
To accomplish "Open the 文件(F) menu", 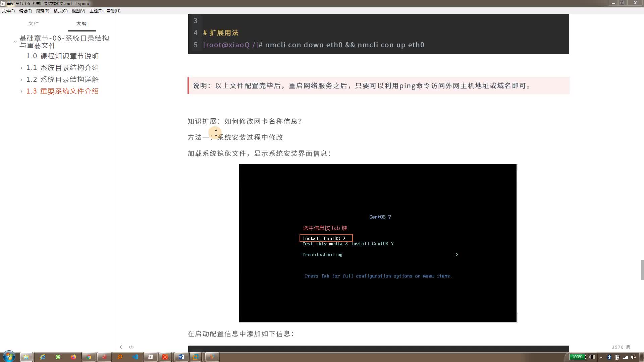I will (x=8, y=11).
